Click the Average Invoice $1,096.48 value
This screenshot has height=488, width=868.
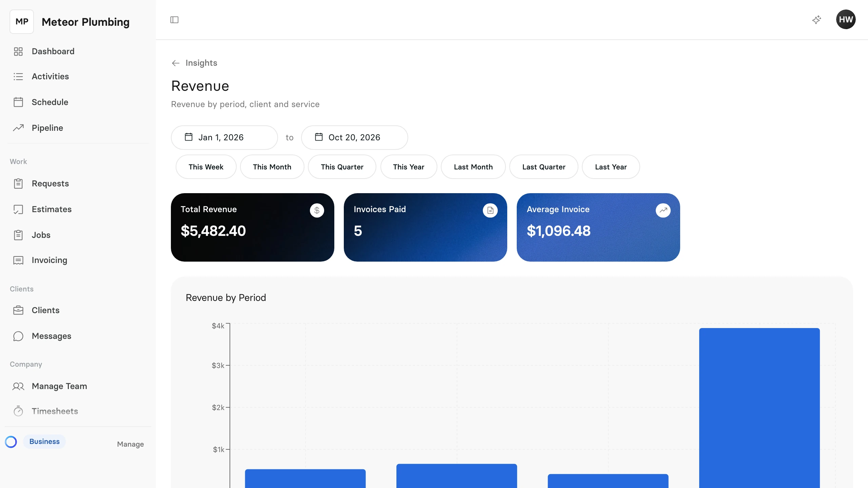point(559,231)
